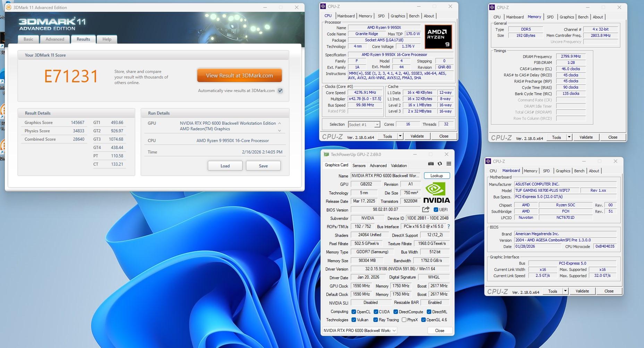Open the Socket #1 selection dropdown
The image size is (644, 348).
pyautogui.click(x=377, y=125)
